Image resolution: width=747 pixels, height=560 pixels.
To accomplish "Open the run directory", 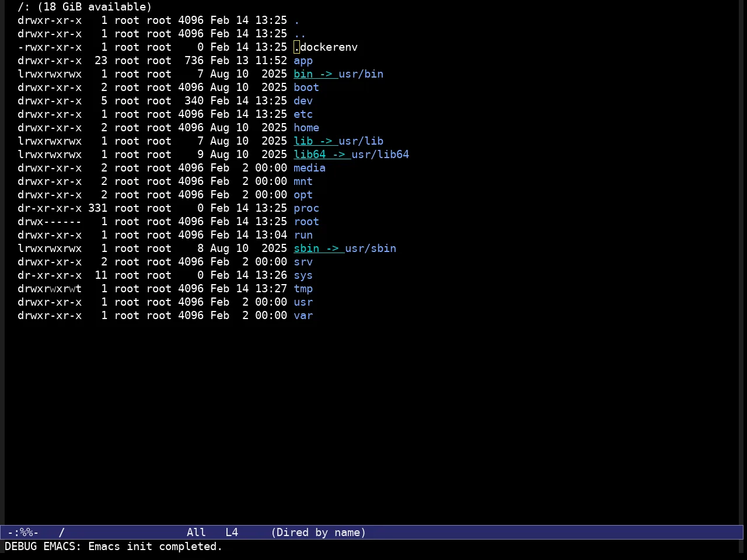I will [303, 235].
